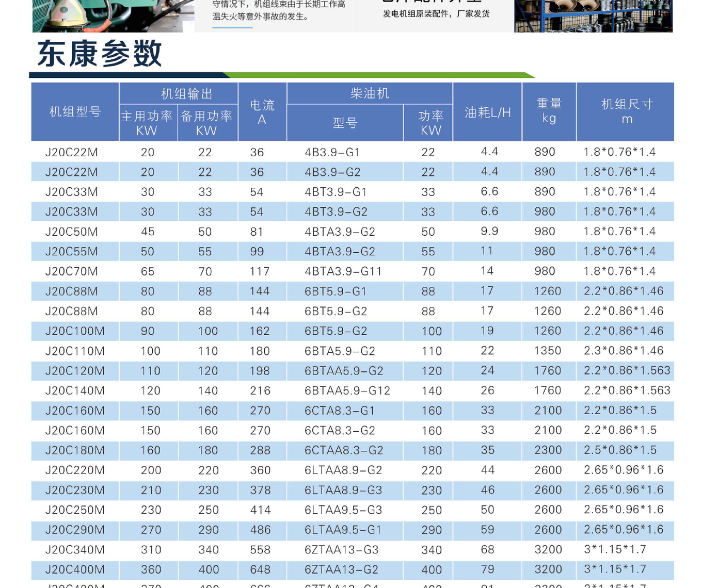
Task: Select engine model 6CTA8.3-G2 cell
Action: [x=340, y=431]
